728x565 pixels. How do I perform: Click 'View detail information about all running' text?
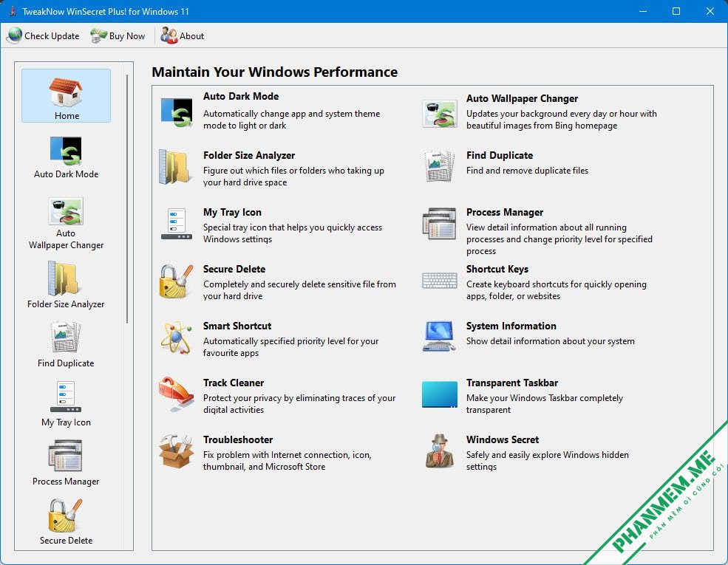coord(559,239)
